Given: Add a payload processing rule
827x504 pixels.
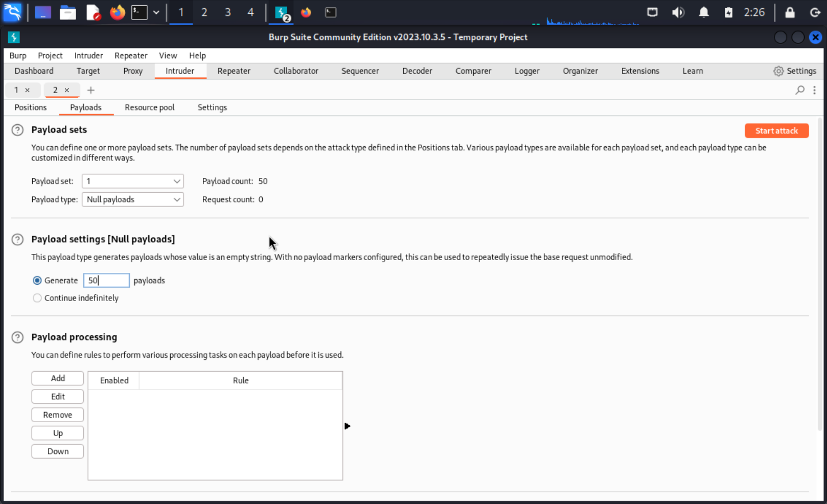Looking at the screenshot, I should click(x=58, y=378).
